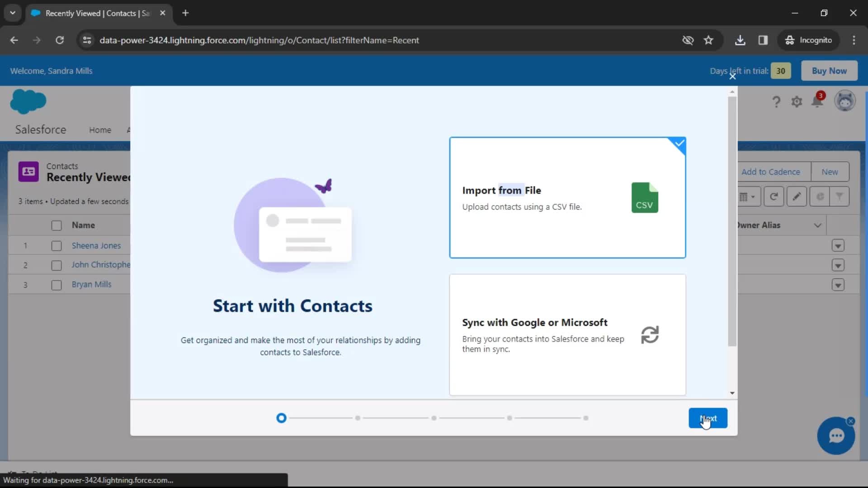Select the Recently Viewed Contacts browser tab
This screenshot has height=488, width=868.
(98, 13)
